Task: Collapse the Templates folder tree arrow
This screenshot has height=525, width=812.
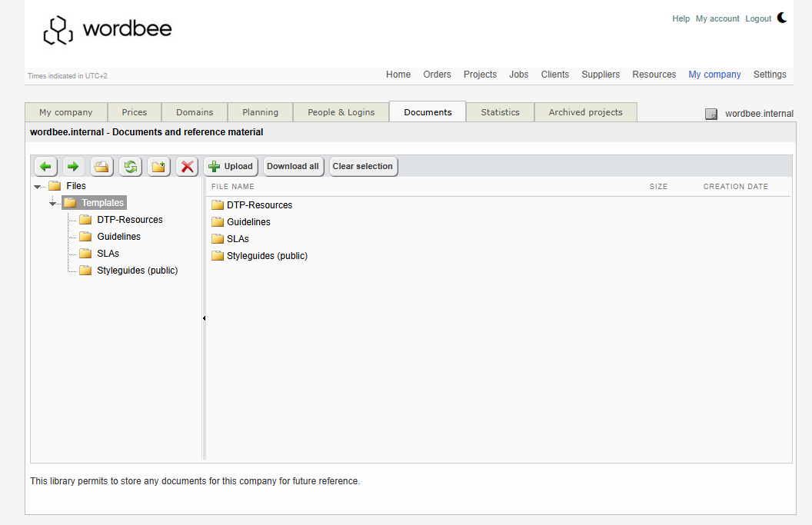Action: point(52,204)
